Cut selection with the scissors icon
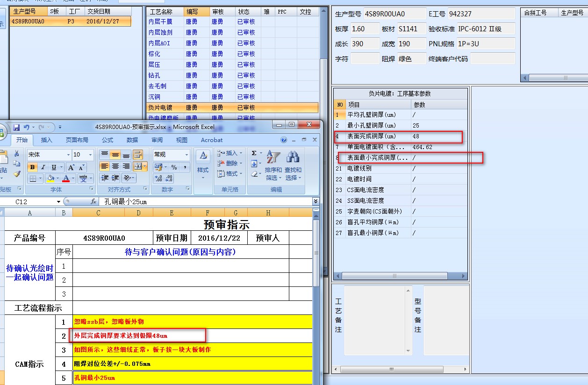Viewport: 588px width, 385px height. pos(17,153)
